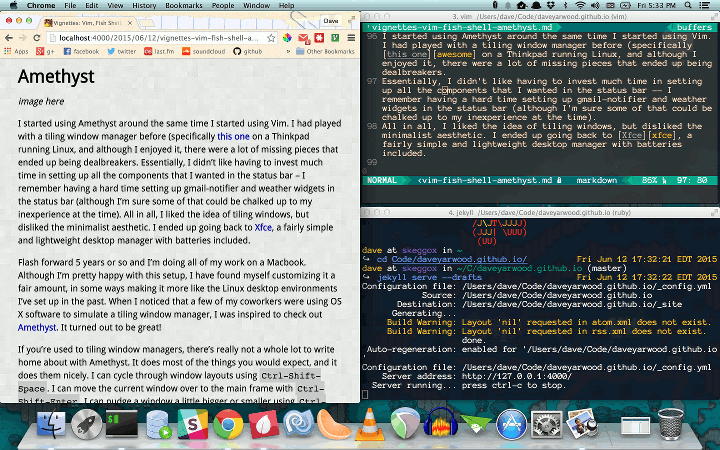Open the soundcloud bookmark
The width and height of the screenshot is (720, 450).
[203, 51]
